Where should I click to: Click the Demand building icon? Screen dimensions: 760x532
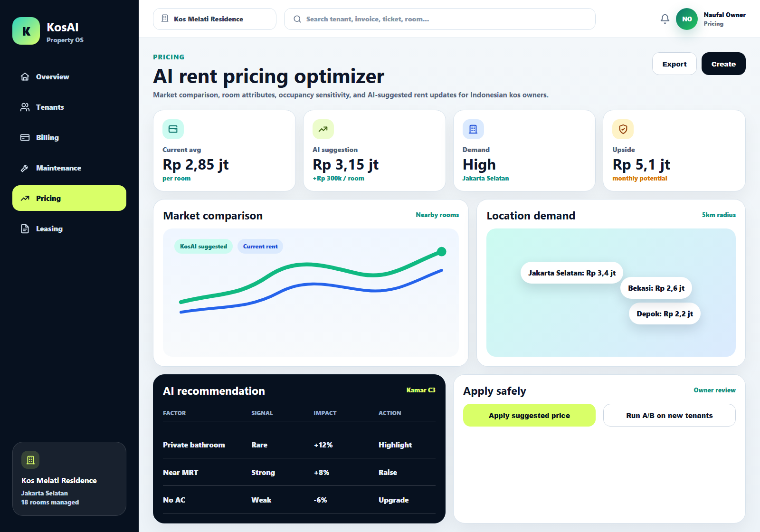473,129
